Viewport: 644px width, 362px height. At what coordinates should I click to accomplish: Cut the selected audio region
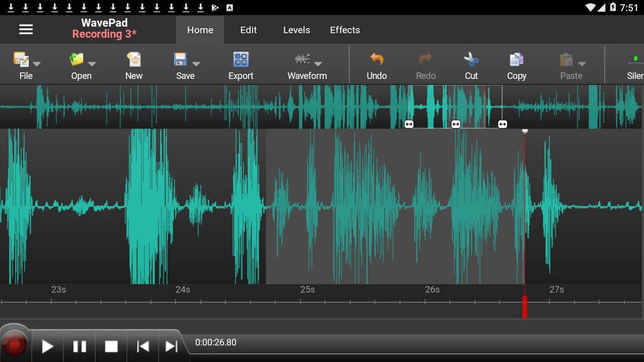[471, 63]
